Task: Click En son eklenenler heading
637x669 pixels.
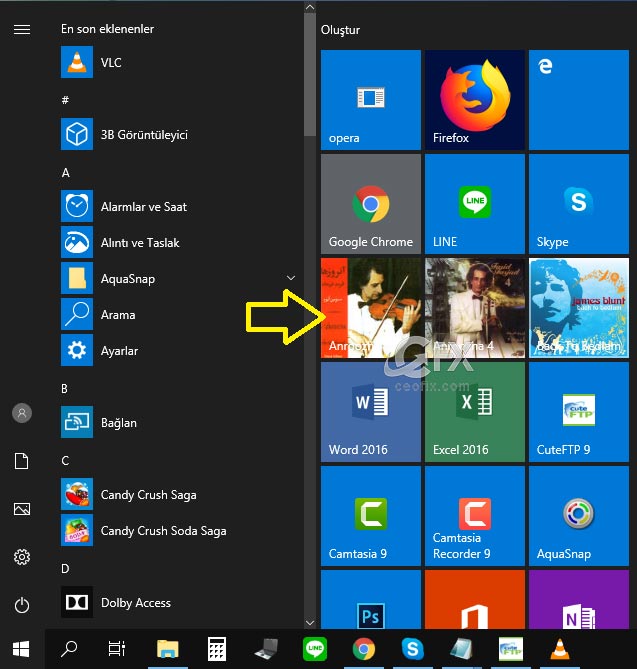Action: pyautogui.click(x=108, y=29)
